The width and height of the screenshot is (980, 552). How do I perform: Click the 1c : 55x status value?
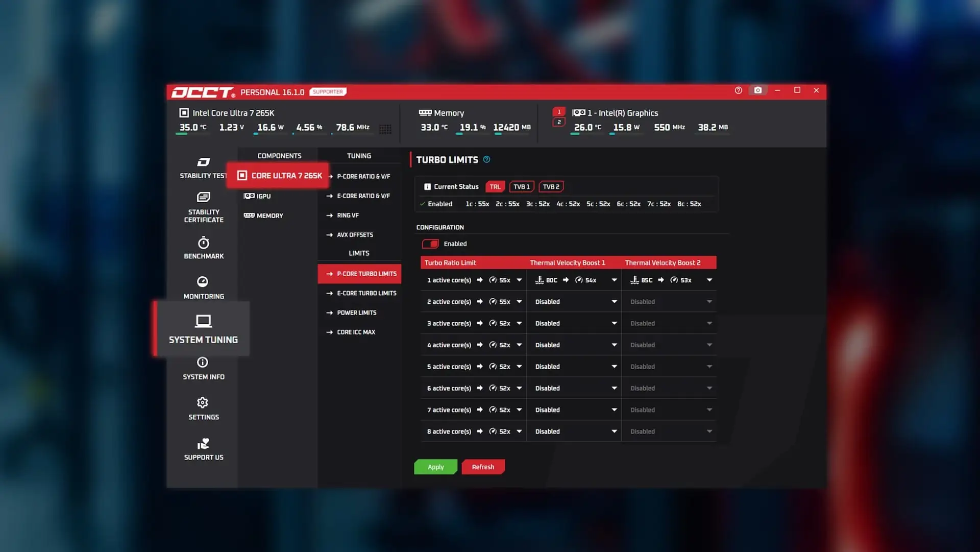[477, 204]
